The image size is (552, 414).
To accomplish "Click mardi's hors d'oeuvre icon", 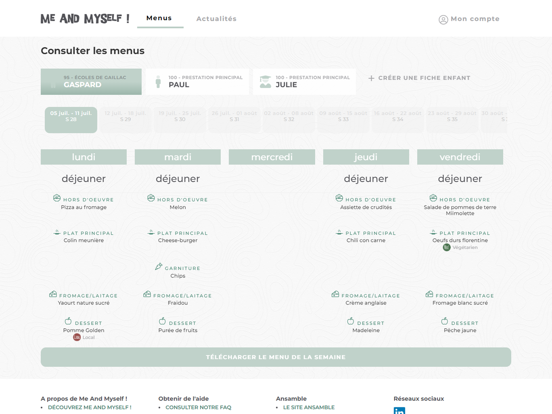I will 151,198.
